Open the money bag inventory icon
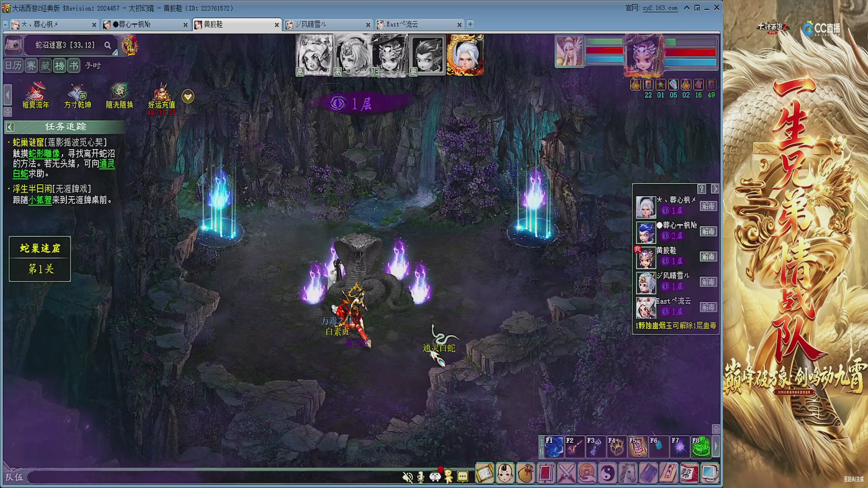Screen dimensions: 868x488 [526, 474]
